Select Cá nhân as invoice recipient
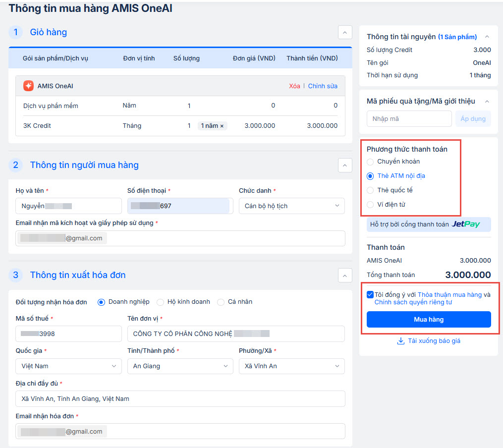 pos(221,302)
